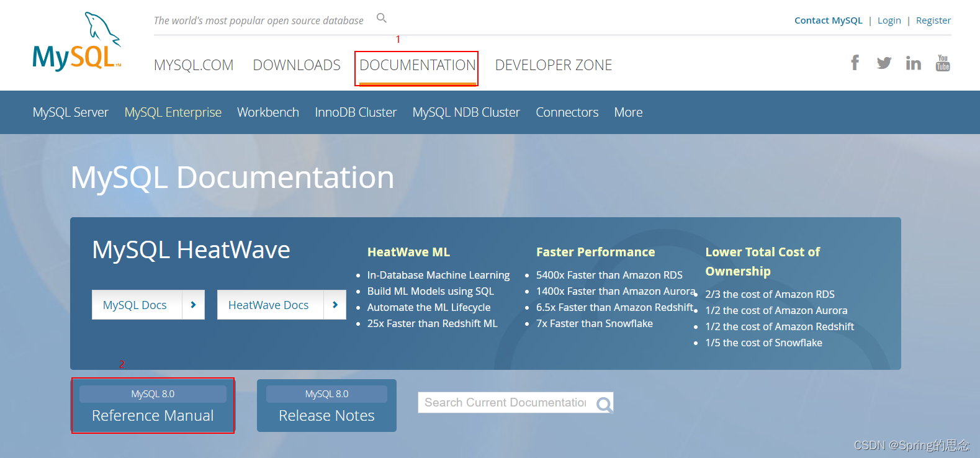Click the Login link

(889, 20)
